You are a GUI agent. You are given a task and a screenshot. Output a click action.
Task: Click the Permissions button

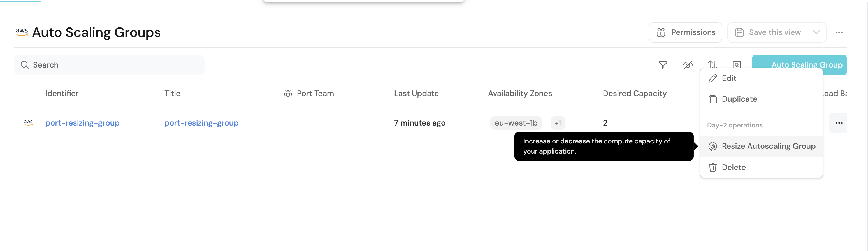click(685, 33)
